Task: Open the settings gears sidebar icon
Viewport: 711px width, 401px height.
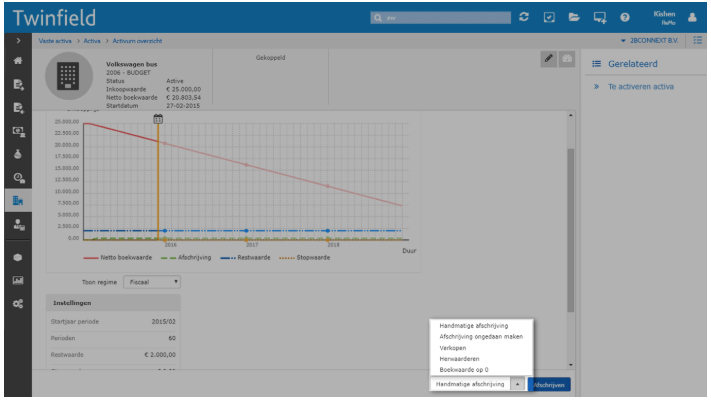Action: pos(18,304)
